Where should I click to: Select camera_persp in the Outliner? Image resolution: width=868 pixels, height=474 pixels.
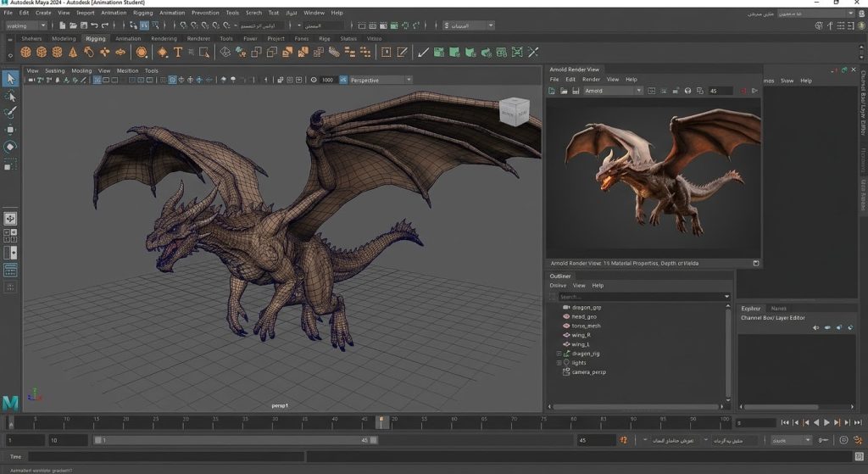click(x=588, y=372)
